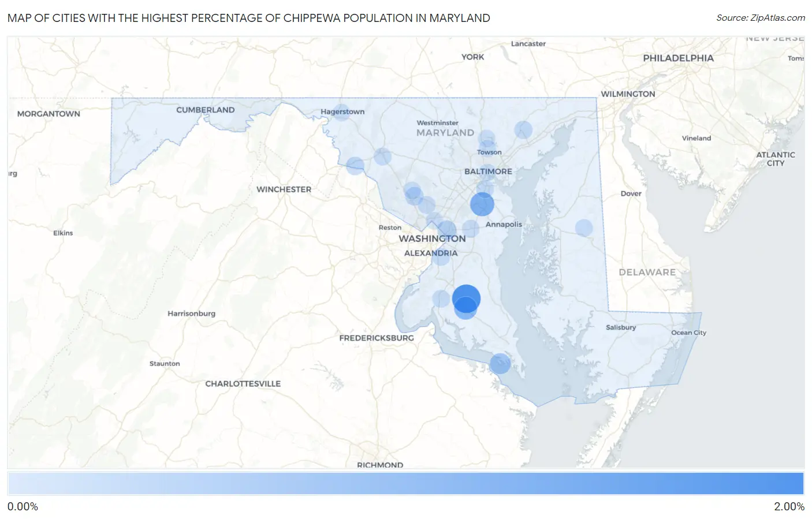Click the CUMBERLAND map label
The image size is (812, 519).
206,110
